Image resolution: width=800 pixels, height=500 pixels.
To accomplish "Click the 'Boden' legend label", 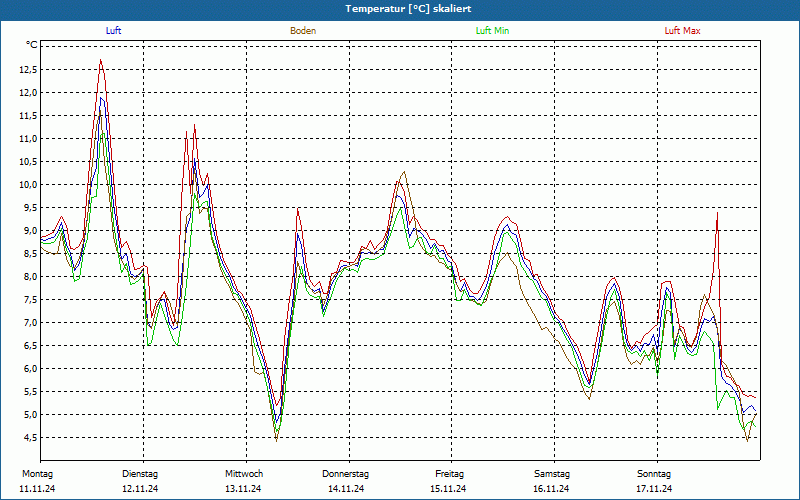I will click(303, 31).
